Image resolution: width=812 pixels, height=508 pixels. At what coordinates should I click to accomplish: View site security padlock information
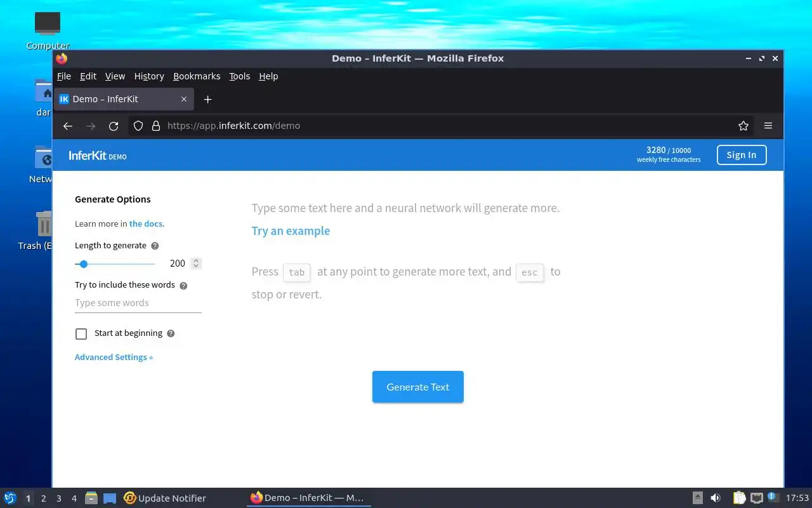[x=156, y=126]
